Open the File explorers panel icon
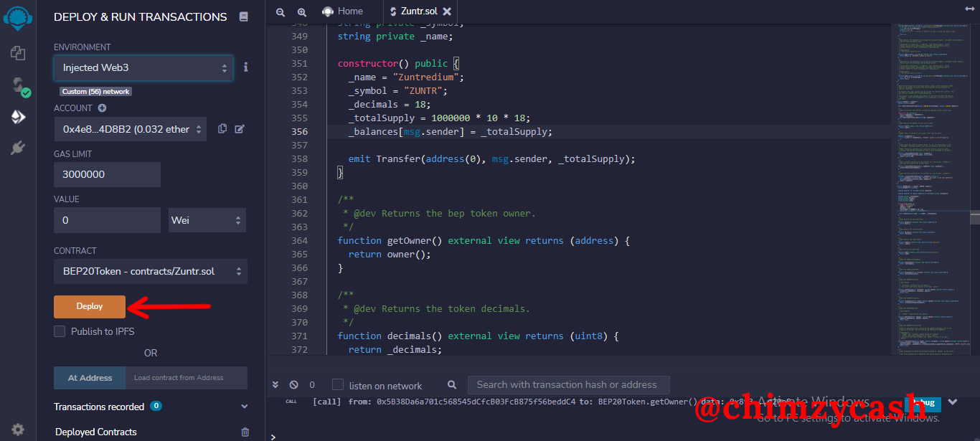The height and width of the screenshot is (441, 980). [18, 53]
